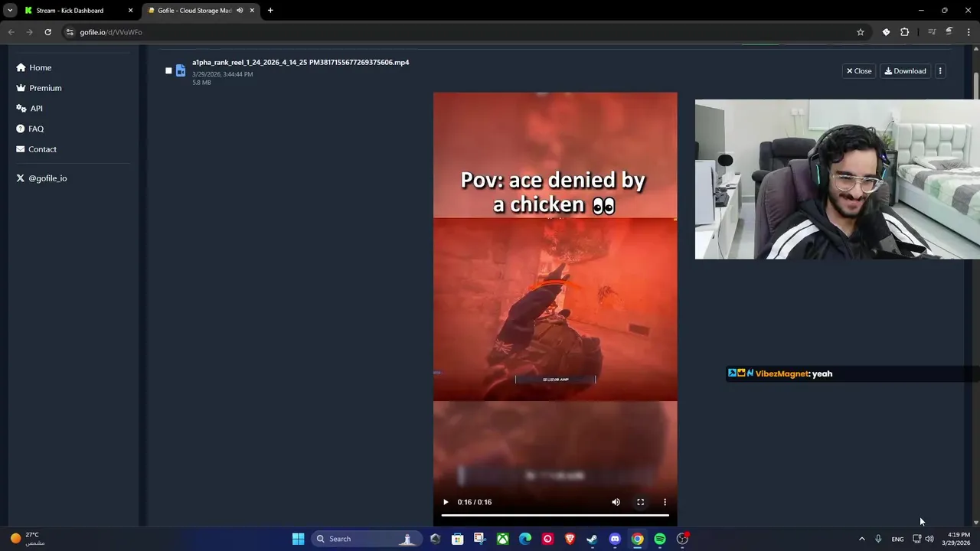Open Snipping Tool from the taskbar

[x=479, y=539]
